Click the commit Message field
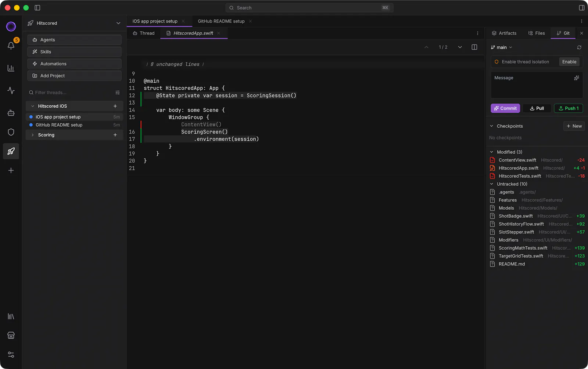 click(537, 85)
